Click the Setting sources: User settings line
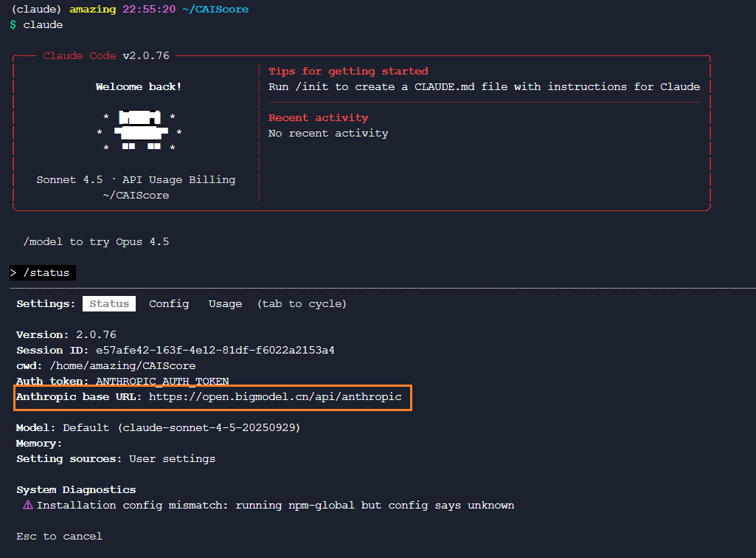This screenshot has height=558, width=756. pos(116,458)
